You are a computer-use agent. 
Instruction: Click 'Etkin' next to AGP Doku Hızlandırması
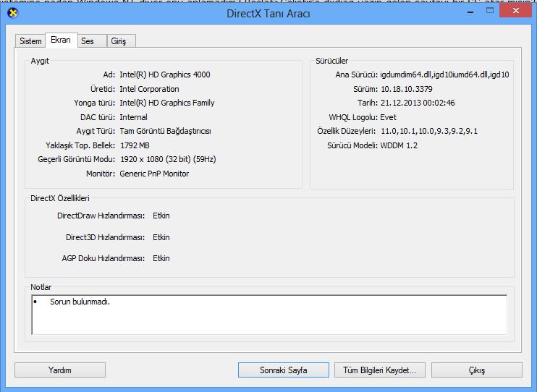click(x=161, y=258)
